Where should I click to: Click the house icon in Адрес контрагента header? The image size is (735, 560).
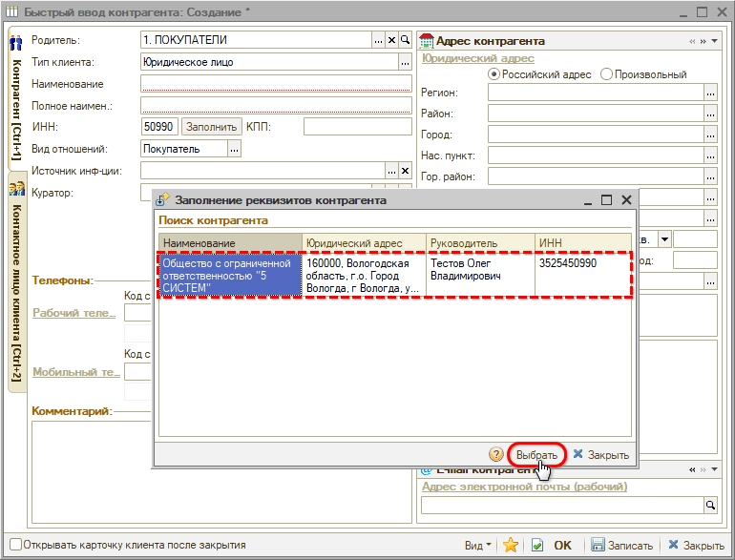pyautogui.click(x=427, y=41)
